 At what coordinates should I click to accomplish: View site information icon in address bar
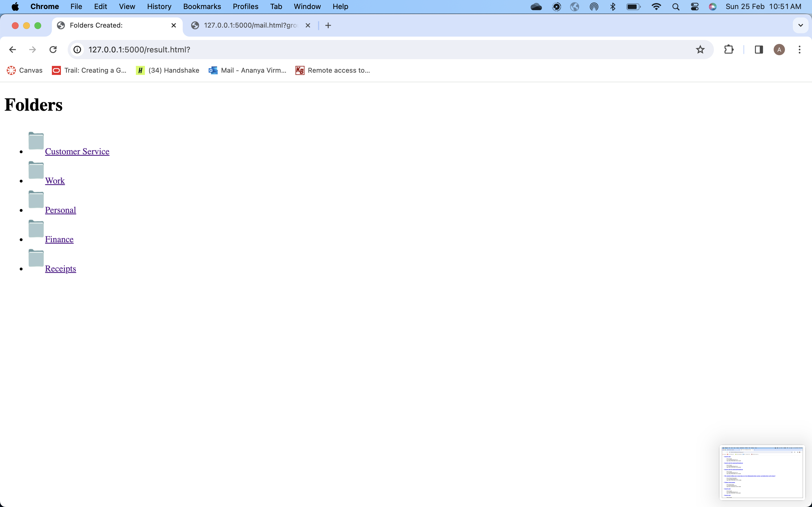(x=78, y=50)
